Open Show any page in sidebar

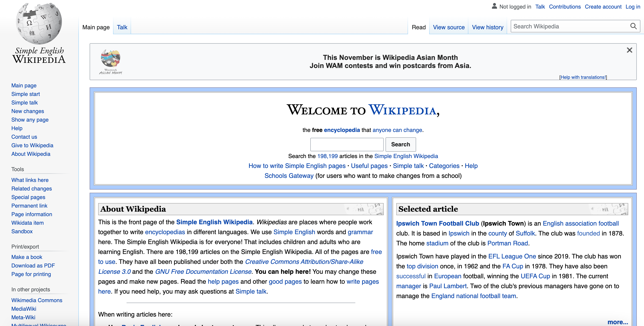coord(30,120)
